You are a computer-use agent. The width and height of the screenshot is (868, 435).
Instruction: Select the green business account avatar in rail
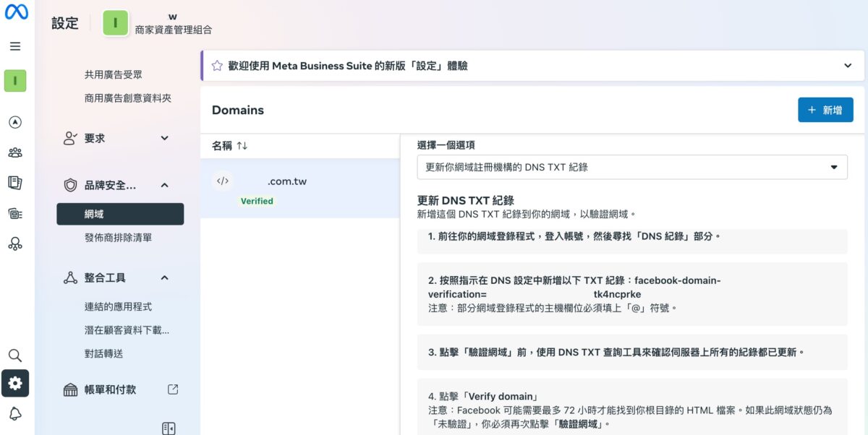[x=15, y=81]
